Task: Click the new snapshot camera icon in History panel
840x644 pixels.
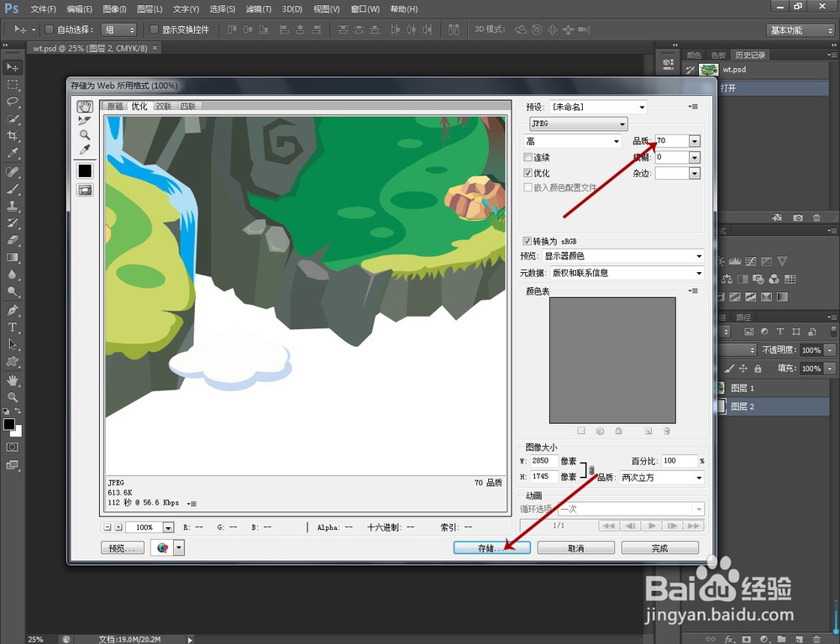Action: pyautogui.click(x=798, y=217)
